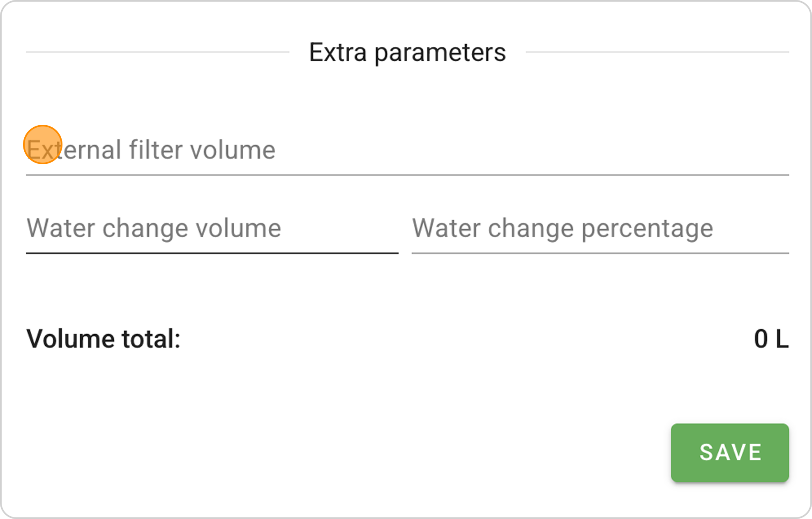Click the Extra parameters section heading
Screen dimensions: 812x519
[407, 53]
